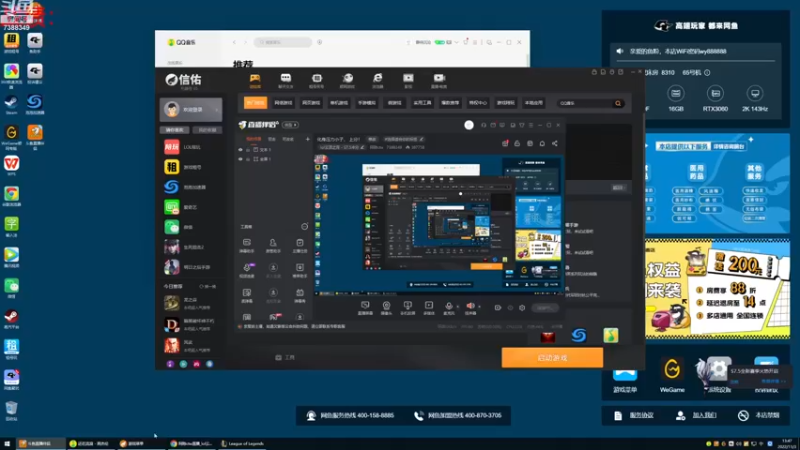Click the settings gear in streaming toolbar
Image resolution: width=800 pixels, height=450 pixels.
(x=522, y=308)
